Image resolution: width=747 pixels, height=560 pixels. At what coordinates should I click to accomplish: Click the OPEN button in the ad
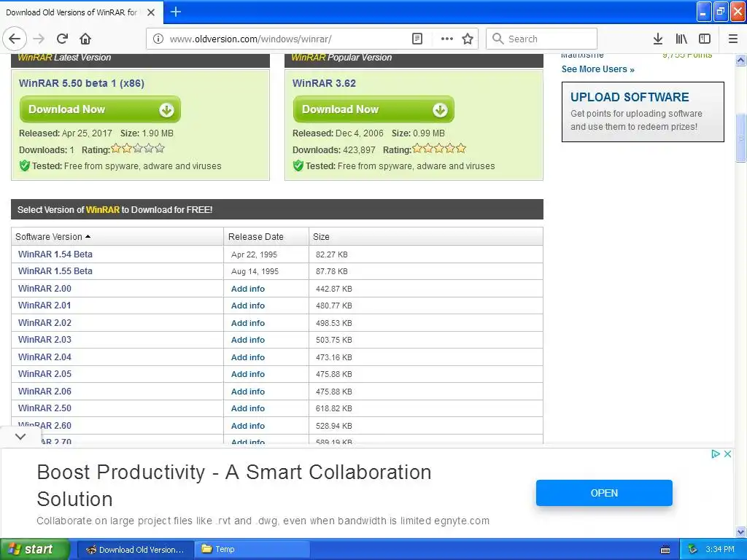pyautogui.click(x=604, y=493)
